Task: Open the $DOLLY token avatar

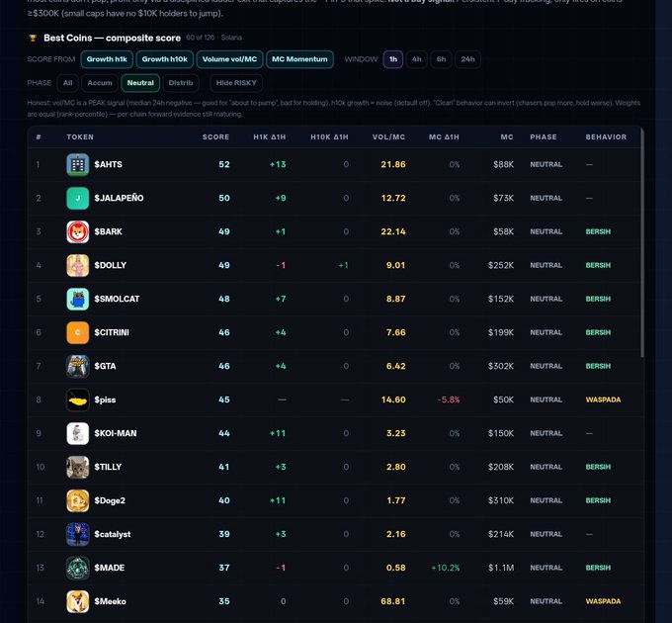Action: tap(77, 265)
